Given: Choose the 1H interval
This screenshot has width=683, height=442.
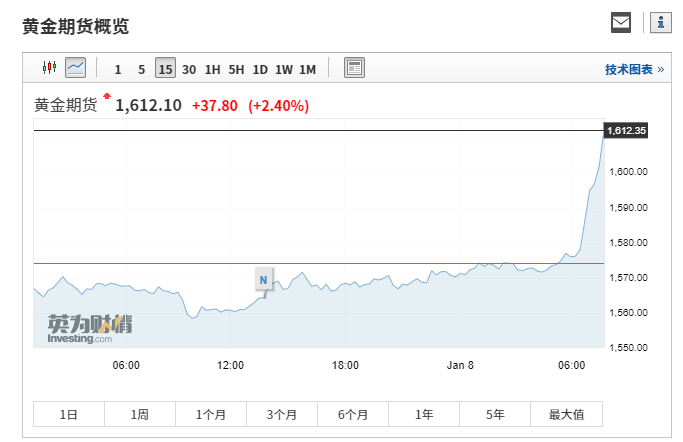Looking at the screenshot, I should (x=212, y=69).
